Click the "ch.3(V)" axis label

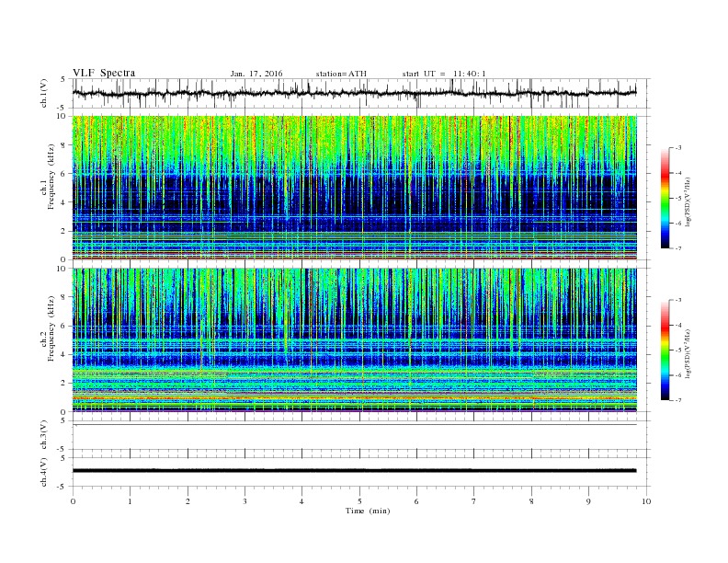[44, 435]
